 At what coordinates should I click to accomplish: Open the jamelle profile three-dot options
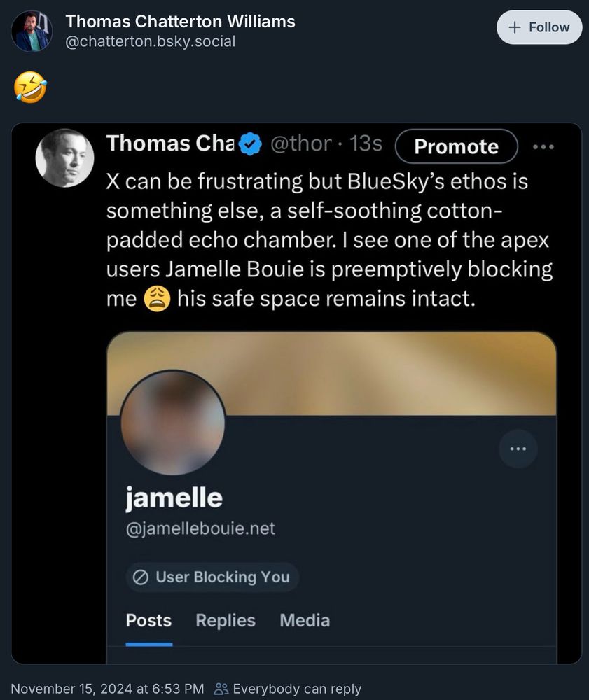coord(518,449)
